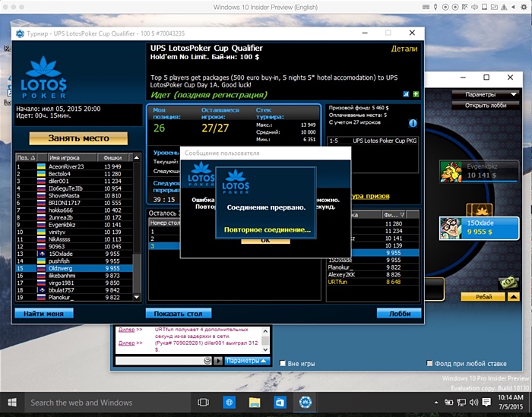This screenshot has width=532, height=417.
Task: Click the chat log scroll up arrow
Action: [265, 331]
